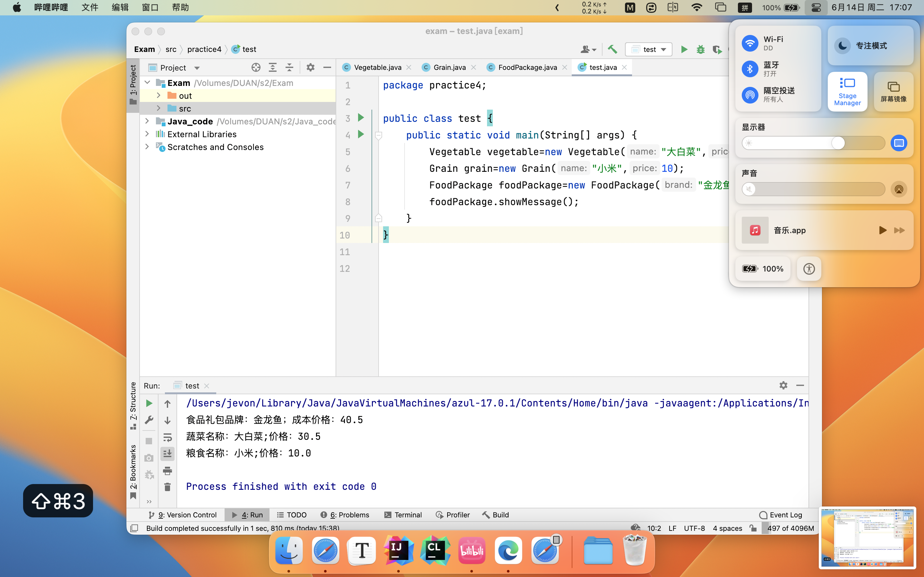Expand the src folder in the project tree

tap(158, 108)
